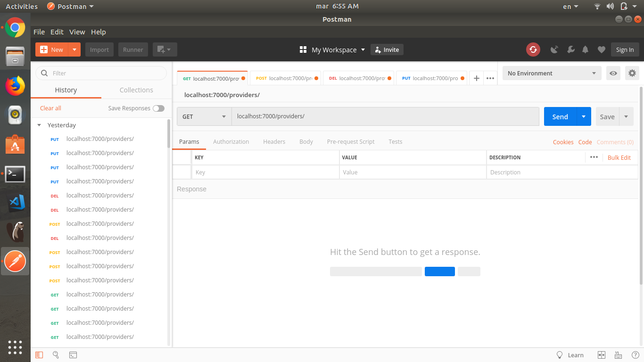Click the red sync status icon

[x=533, y=49]
